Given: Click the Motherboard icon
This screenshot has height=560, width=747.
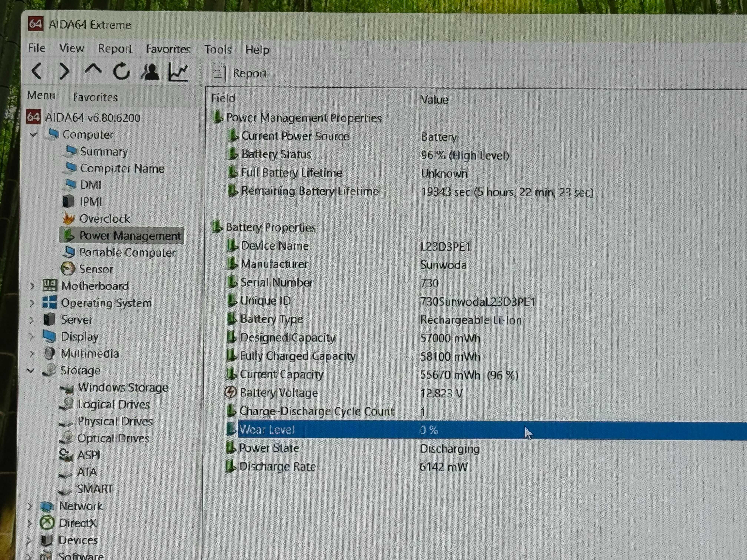Looking at the screenshot, I should tap(49, 286).
